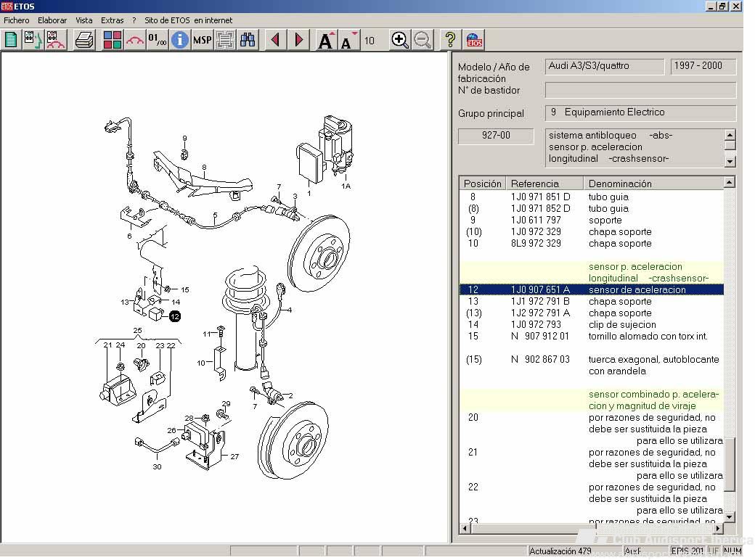Image resolution: width=755 pixels, height=560 pixels.
Task: Click the 'Posición' column header
Action: (x=483, y=184)
